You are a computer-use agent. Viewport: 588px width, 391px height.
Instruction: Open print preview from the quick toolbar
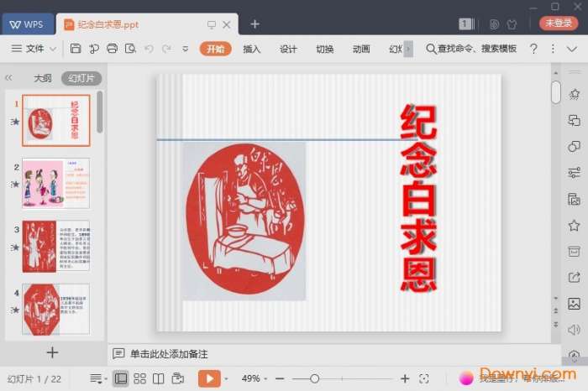pos(130,49)
